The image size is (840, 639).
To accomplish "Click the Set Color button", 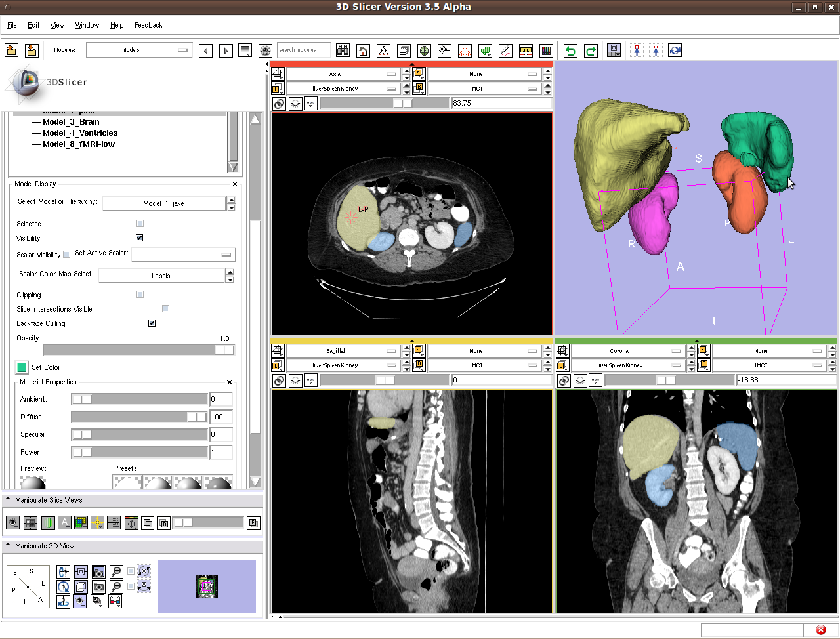I will [x=22, y=367].
